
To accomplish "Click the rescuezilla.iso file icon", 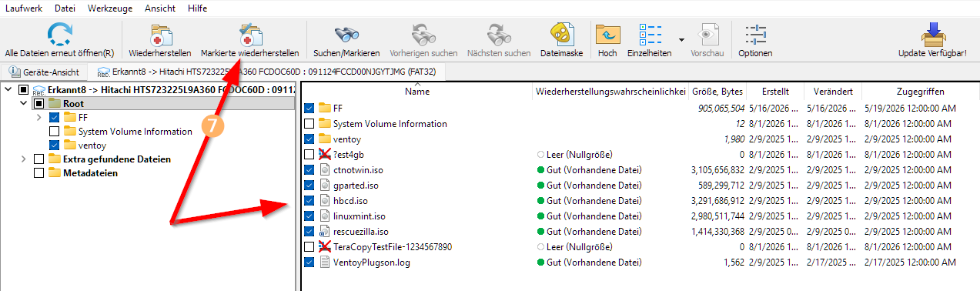I will (324, 231).
